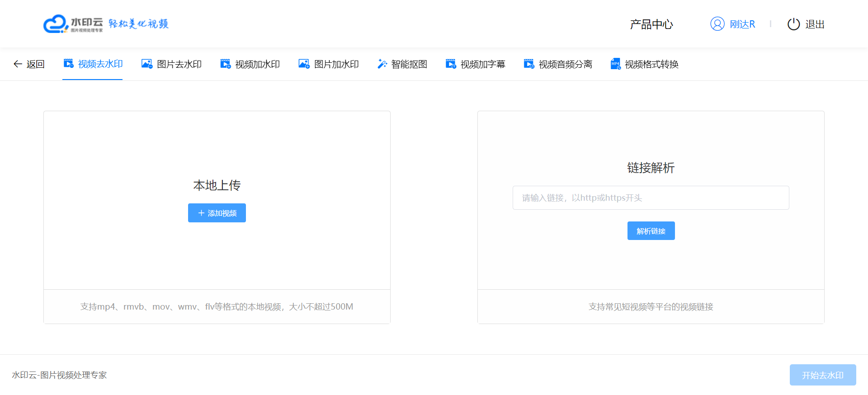Click the 图片加水印 icon
The height and width of the screenshot is (395, 868).
pos(304,64)
